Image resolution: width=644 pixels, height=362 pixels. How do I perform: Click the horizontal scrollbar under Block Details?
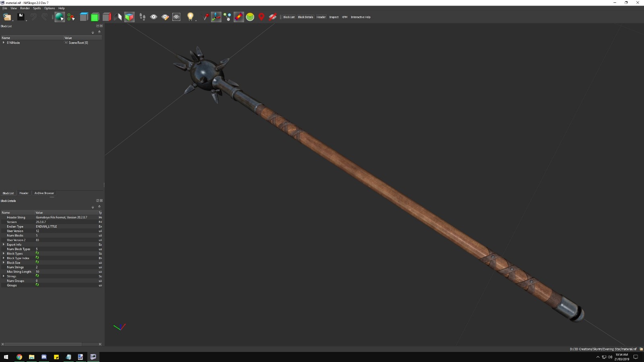point(42,344)
